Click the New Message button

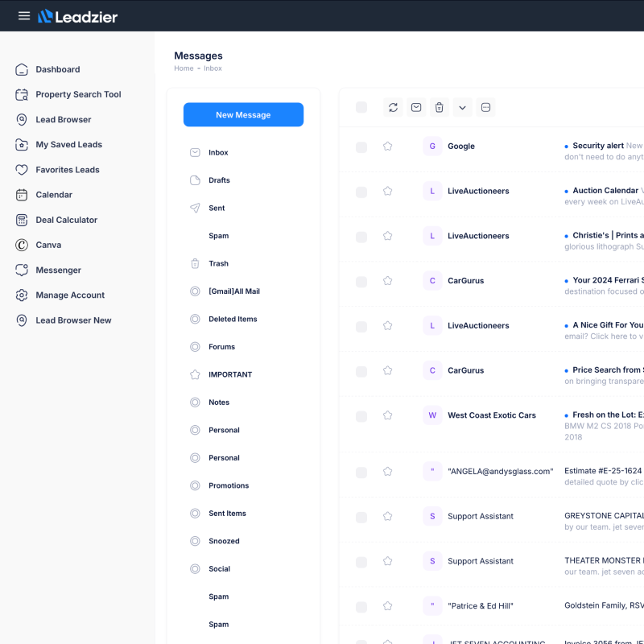click(x=243, y=115)
